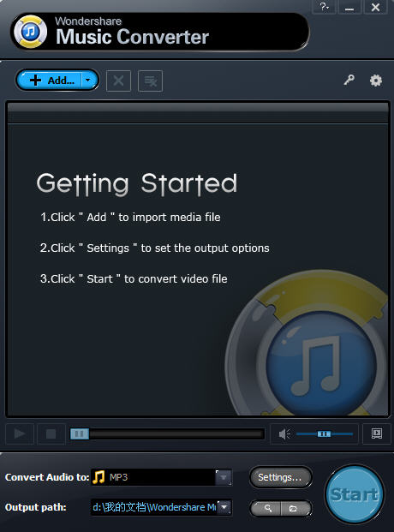The height and width of the screenshot is (532, 394).
Task: Click the volume slider handle
Action: [x=324, y=433]
